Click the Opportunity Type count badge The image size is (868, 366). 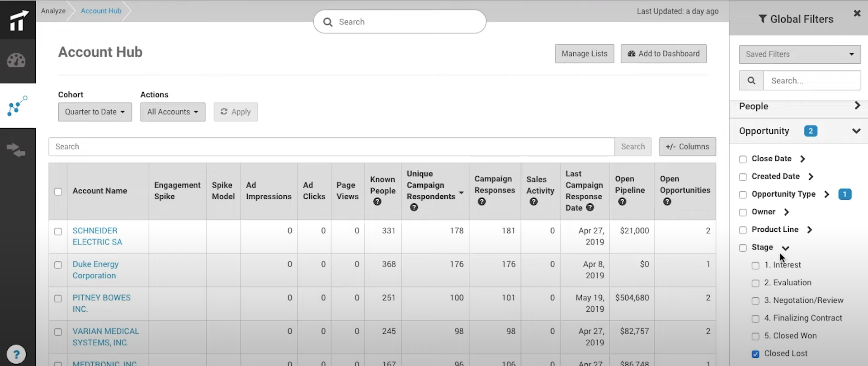(844, 194)
